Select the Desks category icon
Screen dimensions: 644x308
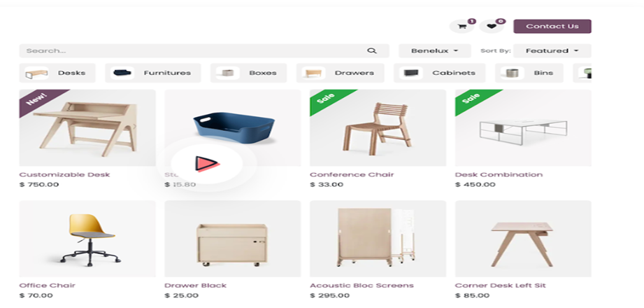point(36,73)
